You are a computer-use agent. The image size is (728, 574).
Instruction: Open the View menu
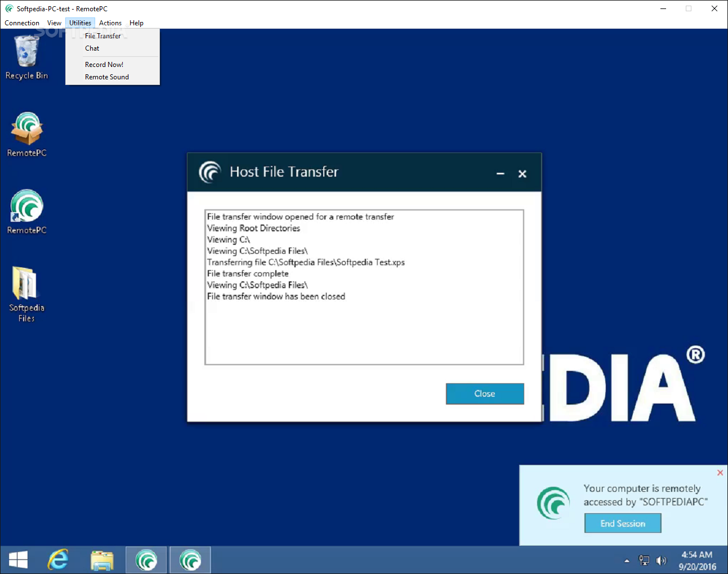point(54,23)
